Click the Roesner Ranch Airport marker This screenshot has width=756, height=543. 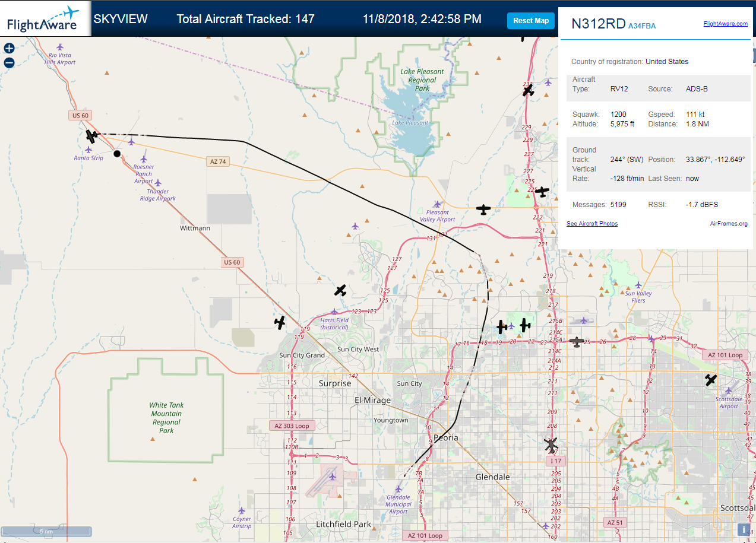(144, 158)
